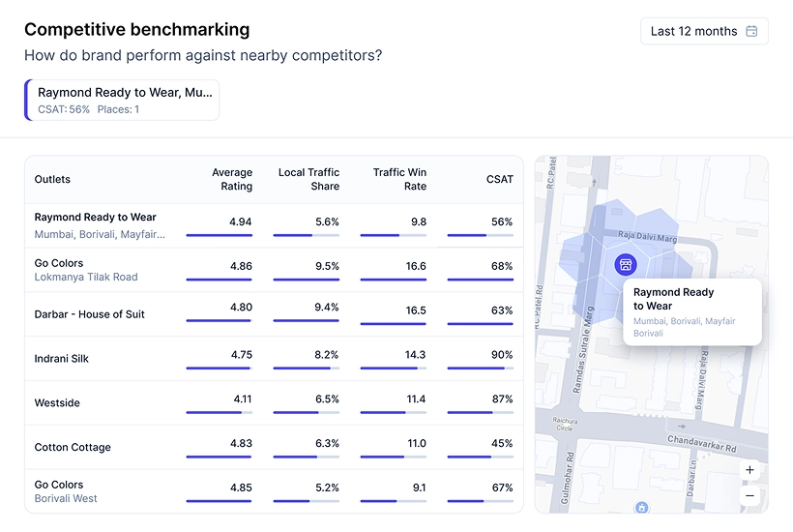Click the CSAT column header
This screenshot has height=532, width=793.
[x=500, y=179]
